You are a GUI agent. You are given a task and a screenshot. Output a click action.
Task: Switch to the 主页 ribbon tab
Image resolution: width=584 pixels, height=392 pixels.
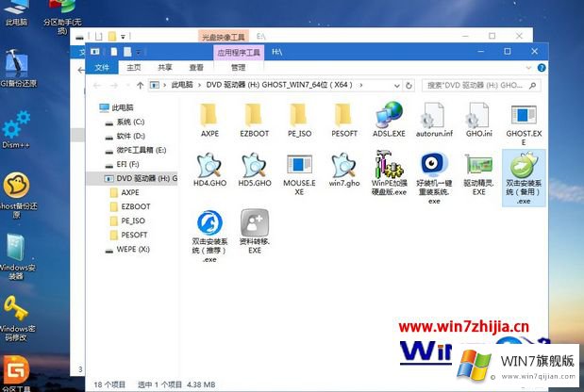[x=134, y=67]
